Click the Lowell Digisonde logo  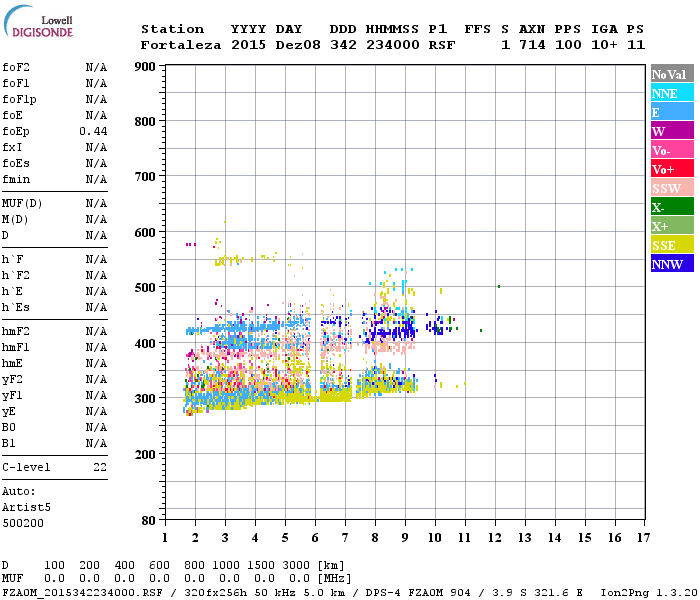(38, 22)
